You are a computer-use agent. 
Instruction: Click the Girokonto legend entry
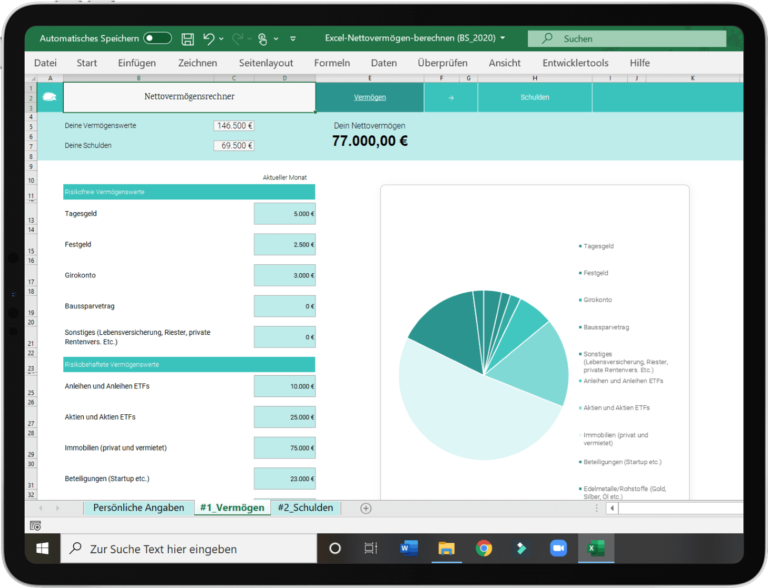[x=595, y=300]
